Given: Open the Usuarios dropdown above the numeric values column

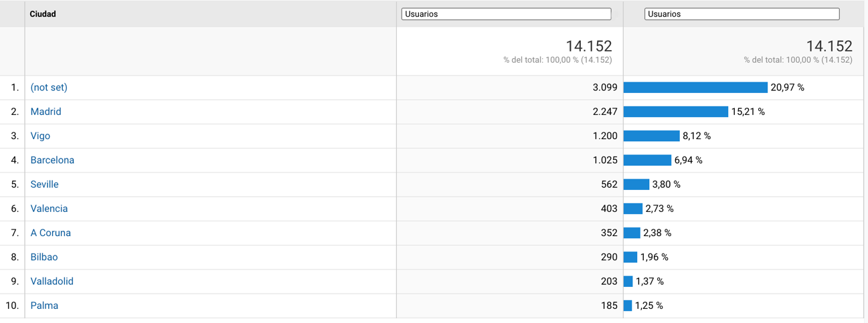Looking at the screenshot, I should pos(506,14).
